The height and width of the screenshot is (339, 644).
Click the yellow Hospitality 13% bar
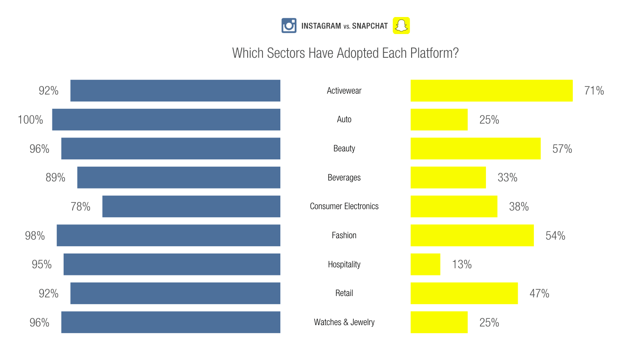pyautogui.click(x=425, y=264)
